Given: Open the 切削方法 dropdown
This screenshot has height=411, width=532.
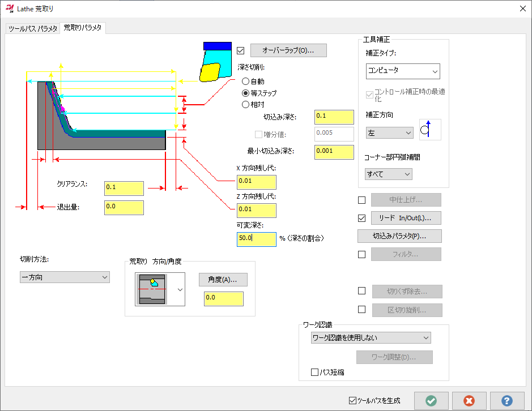Looking at the screenshot, I should pos(65,277).
